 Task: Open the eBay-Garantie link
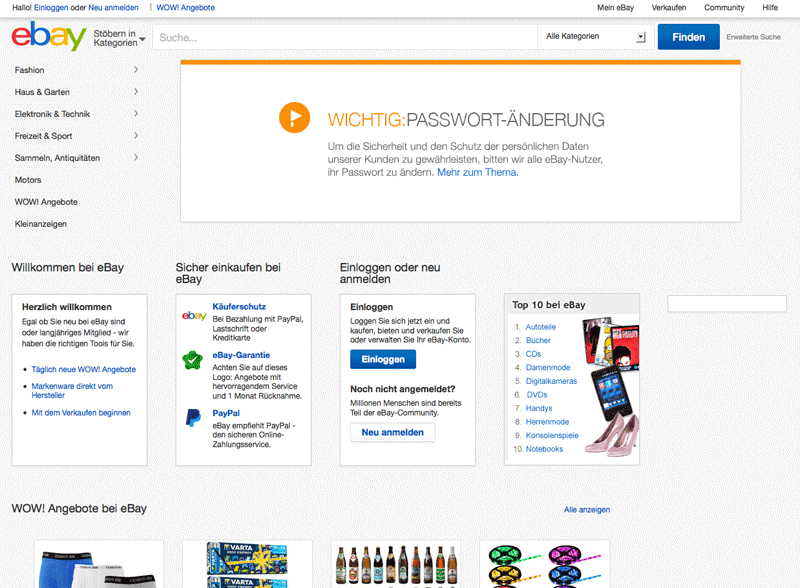[241, 355]
